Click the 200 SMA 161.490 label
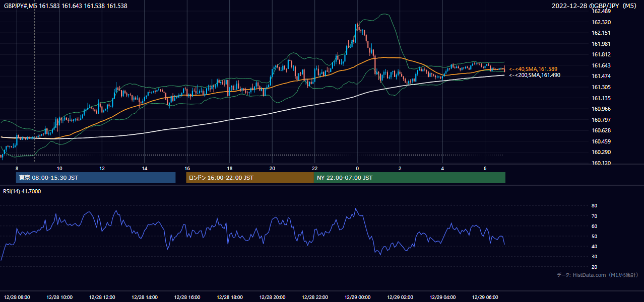Image resolution: width=644 pixels, height=302 pixels. click(534, 75)
